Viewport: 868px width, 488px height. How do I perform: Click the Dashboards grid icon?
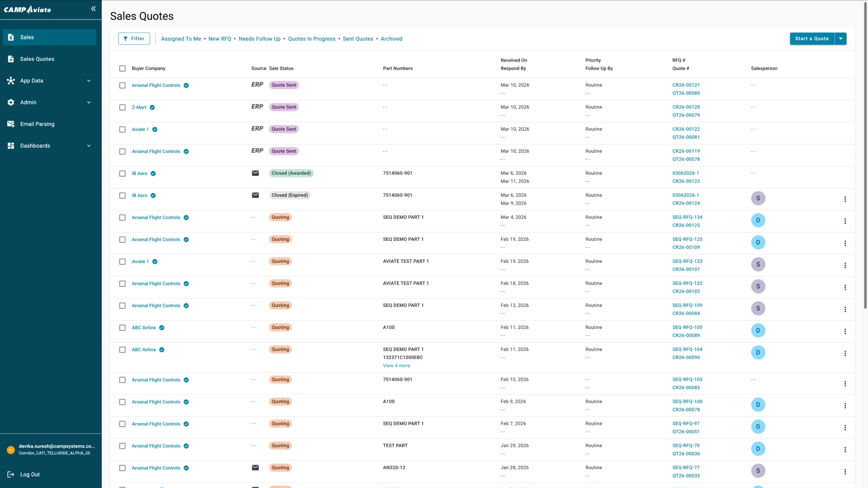[11, 146]
